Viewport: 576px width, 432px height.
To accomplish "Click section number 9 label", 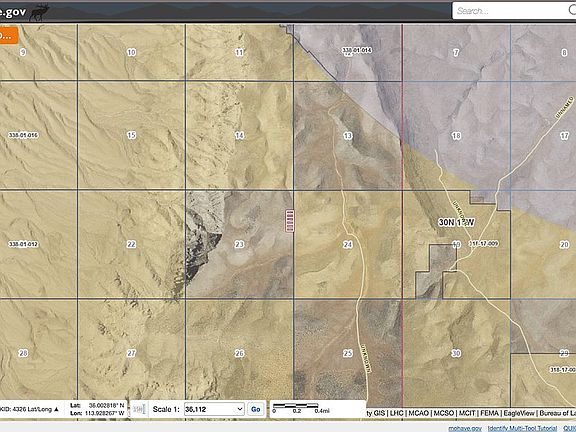I will pos(23,53).
